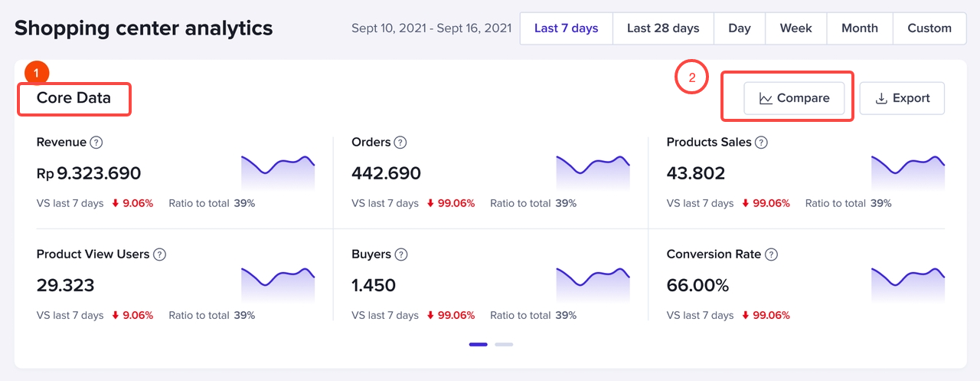Switch to Last 28 days range
980x381 pixels.
[663, 28]
